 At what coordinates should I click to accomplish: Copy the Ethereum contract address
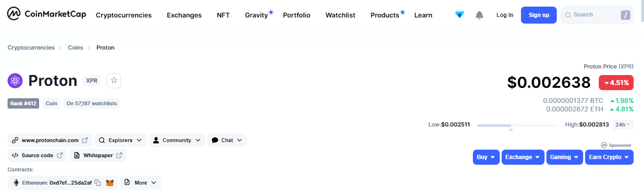(x=98, y=183)
